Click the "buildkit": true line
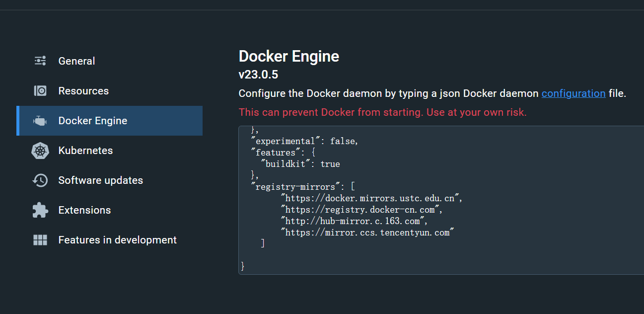644x314 pixels. click(300, 164)
